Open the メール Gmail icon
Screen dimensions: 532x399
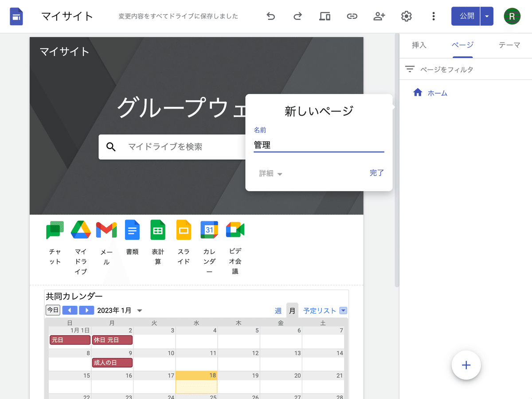(106, 230)
